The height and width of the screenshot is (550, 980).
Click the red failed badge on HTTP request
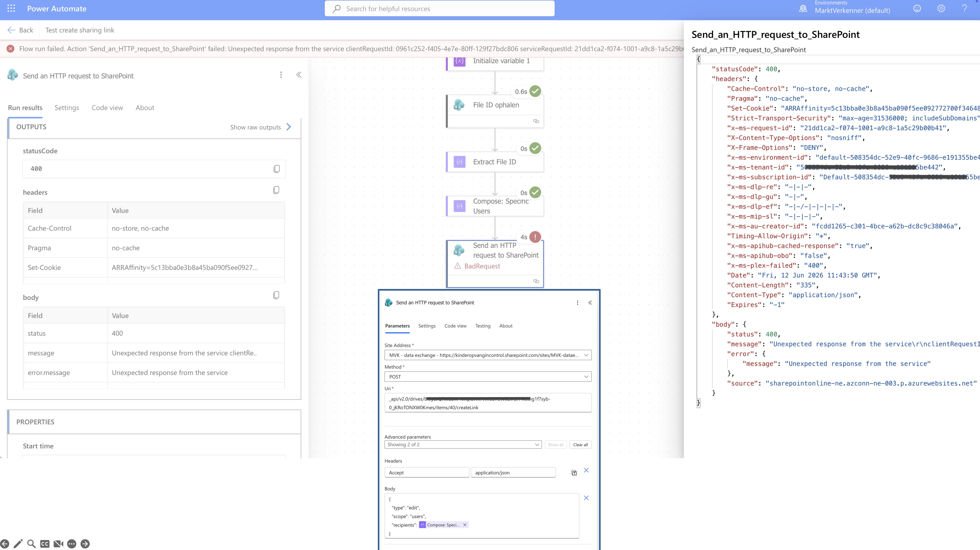point(535,237)
